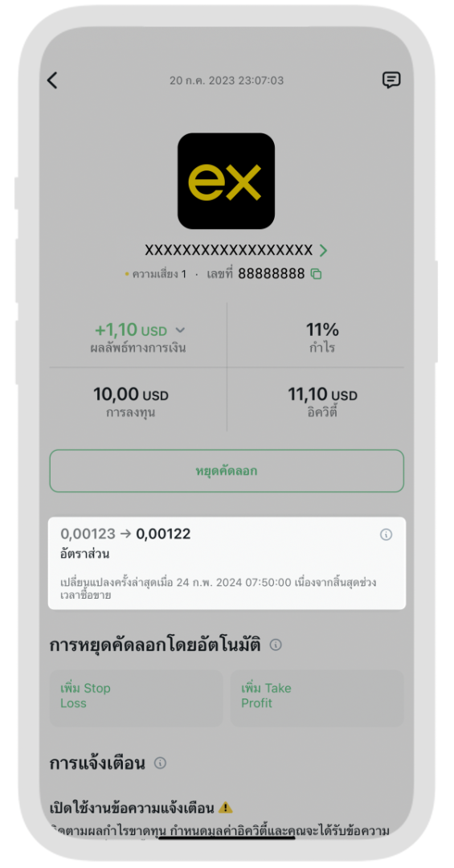This screenshot has height=868, width=454.
Task: Tap the xxxxxxxx strategy name link
Action: click(x=229, y=250)
